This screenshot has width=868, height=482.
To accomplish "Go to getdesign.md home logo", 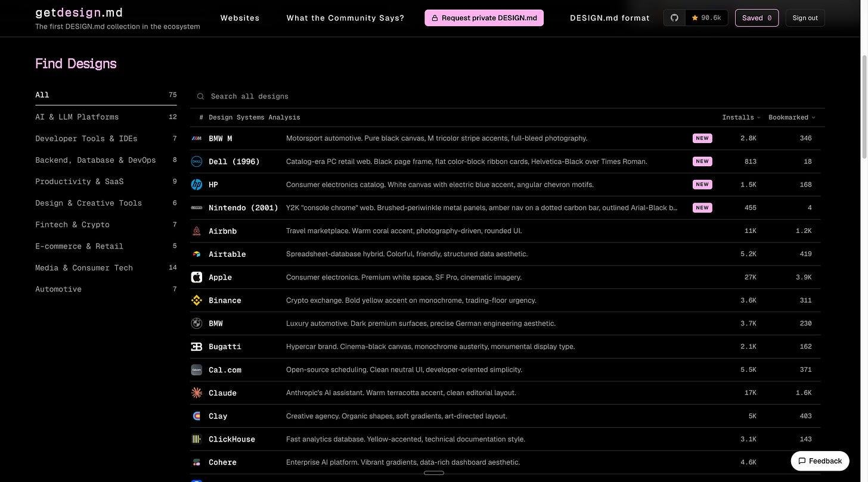I will (x=79, y=13).
